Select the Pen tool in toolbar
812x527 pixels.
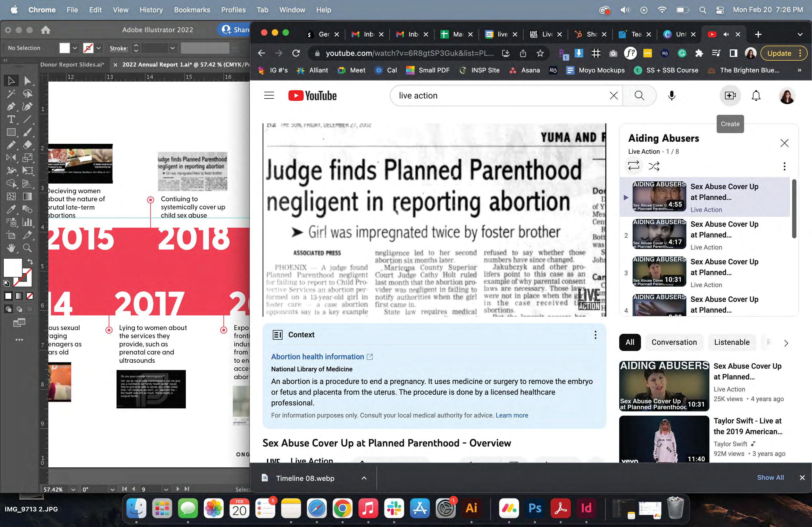pyautogui.click(x=11, y=106)
